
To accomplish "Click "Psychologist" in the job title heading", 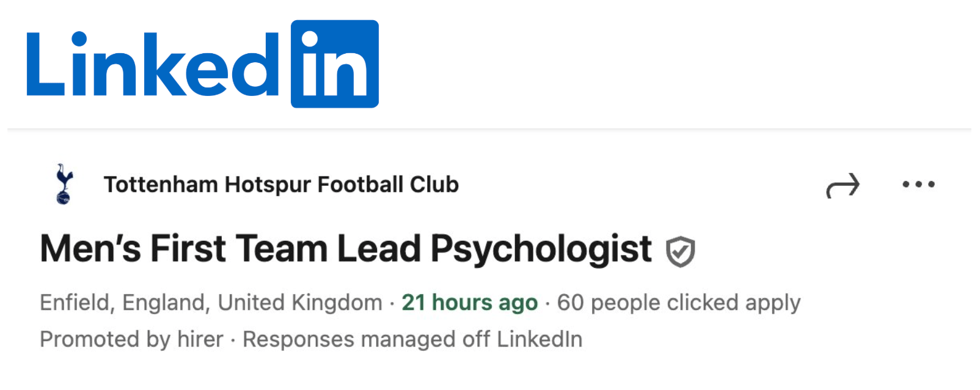I will pos(541,250).
